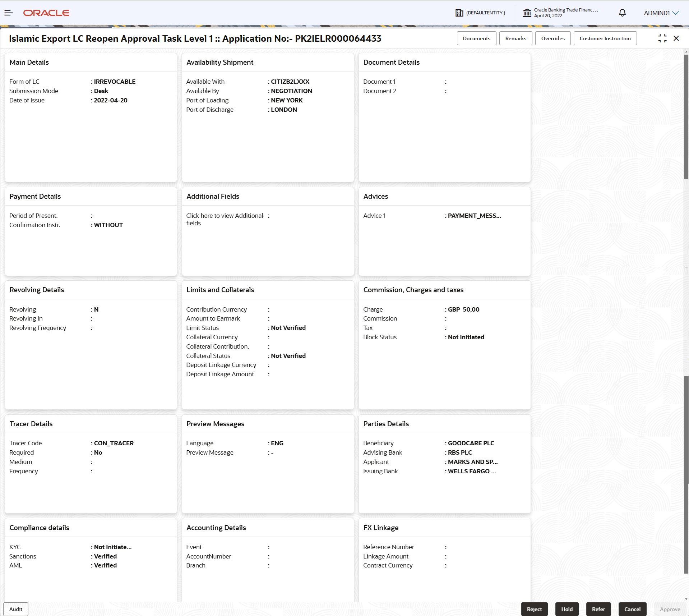Open the Audit trail
The width and height of the screenshot is (689, 616).
[15, 609]
